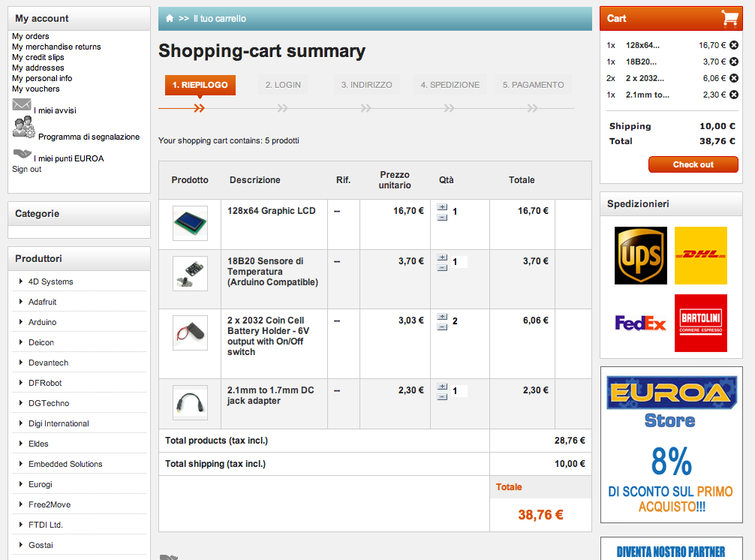Click the home icon in the breadcrumb

(x=170, y=18)
